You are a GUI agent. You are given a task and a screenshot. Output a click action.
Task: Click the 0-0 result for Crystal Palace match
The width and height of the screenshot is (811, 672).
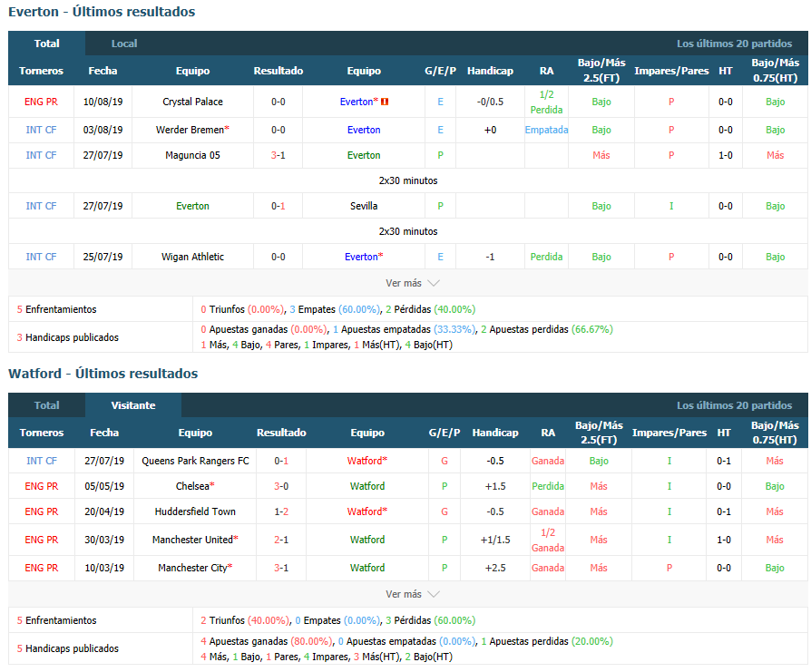(278, 102)
